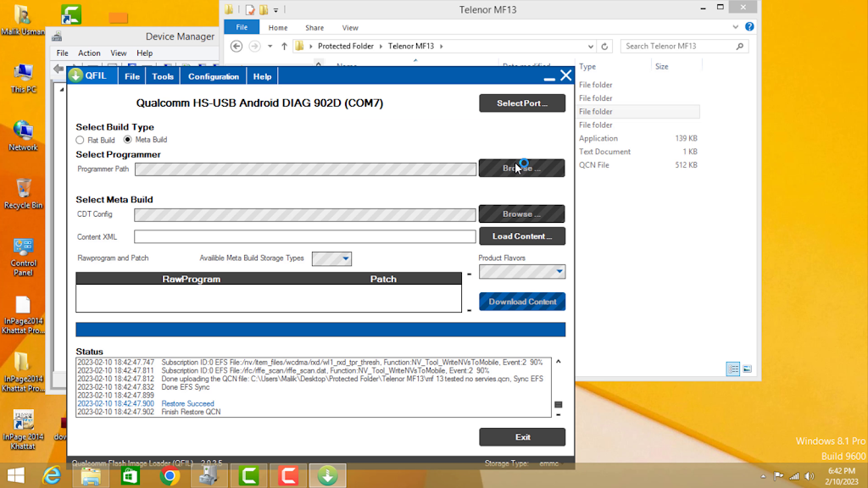868x488 pixels.
Task: Click the Load Content button
Action: pos(522,236)
